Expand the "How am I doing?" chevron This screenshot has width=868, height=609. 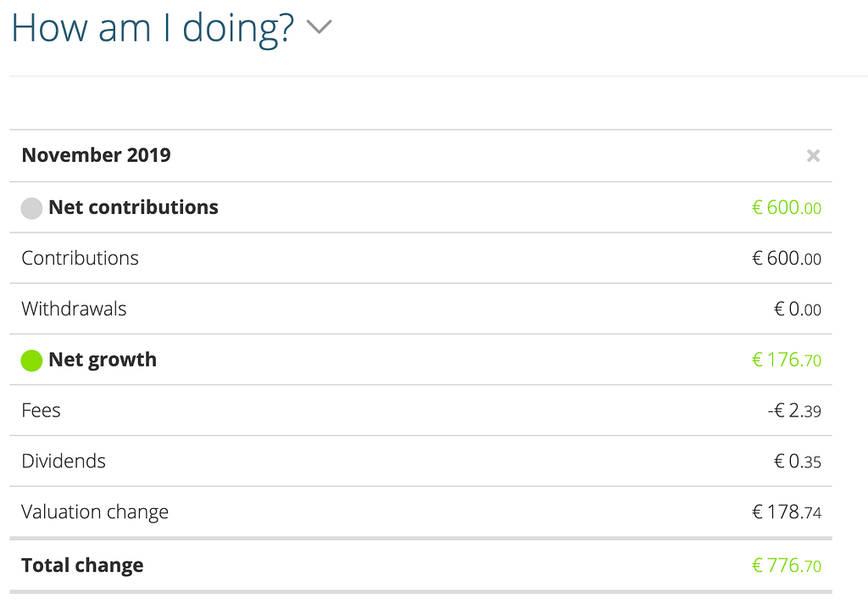319,26
